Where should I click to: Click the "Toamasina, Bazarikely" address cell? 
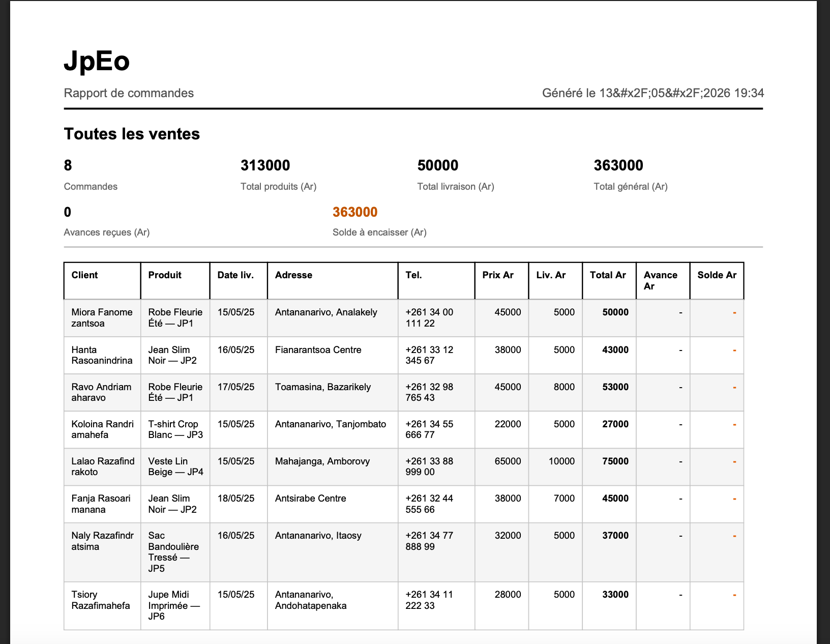click(x=333, y=392)
